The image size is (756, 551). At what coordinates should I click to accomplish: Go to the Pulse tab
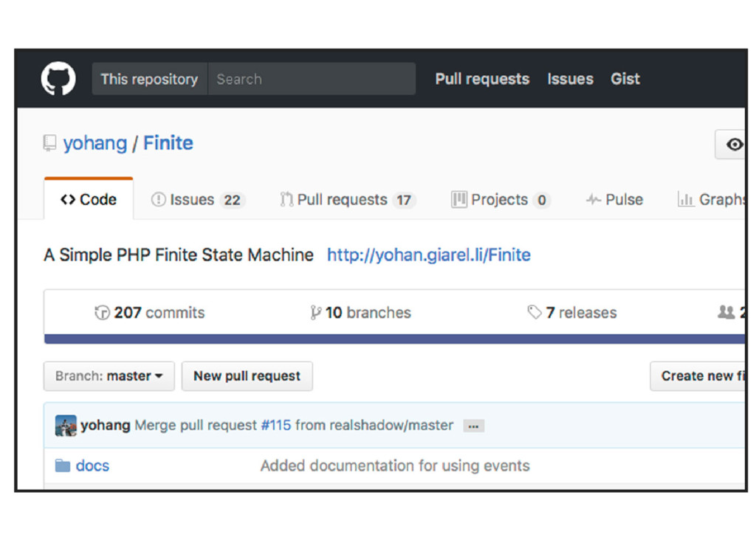click(x=614, y=200)
